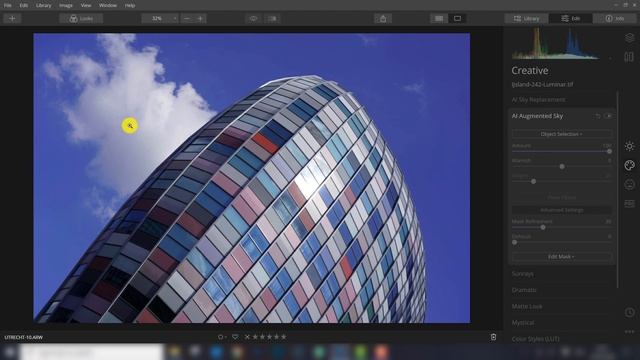Switch to the Edit tab
The height and width of the screenshot is (360, 640).
(x=571, y=18)
